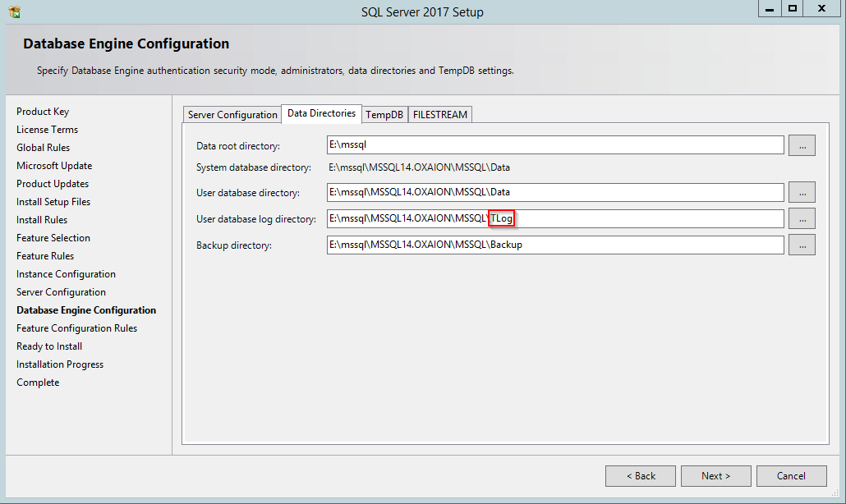Cancel the SQL Server setup
Screen dimensions: 846x504
(x=792, y=476)
